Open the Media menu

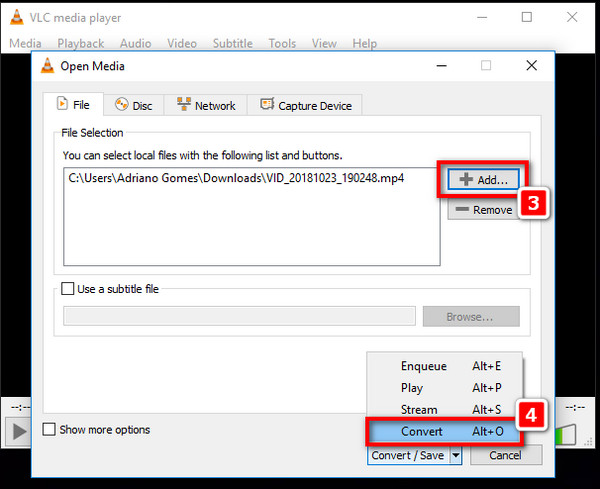click(25, 43)
